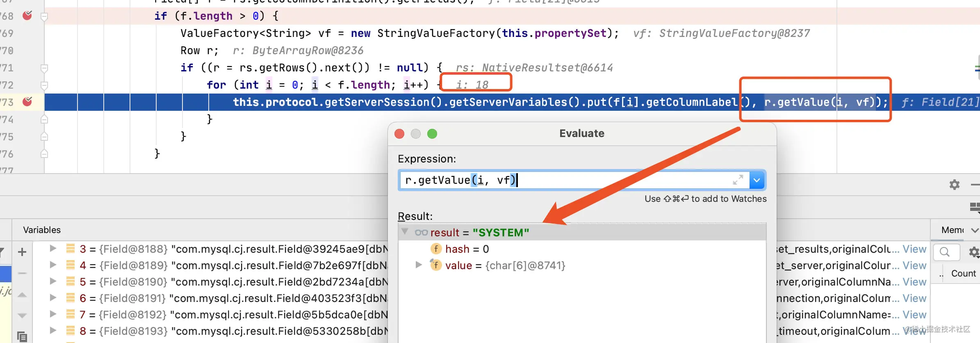Expand Field@8189 variable entry 4
This screenshot has height=343, width=980.
click(53, 265)
